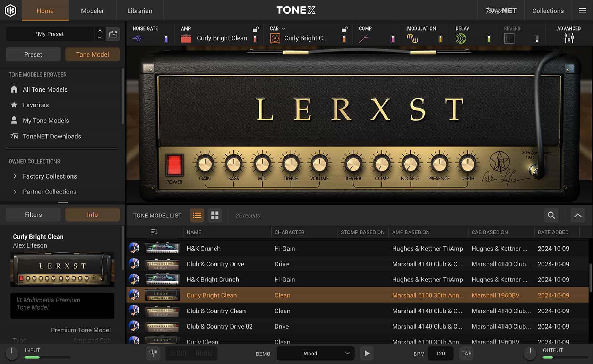Expand the Factory Collections tree

(x=15, y=176)
